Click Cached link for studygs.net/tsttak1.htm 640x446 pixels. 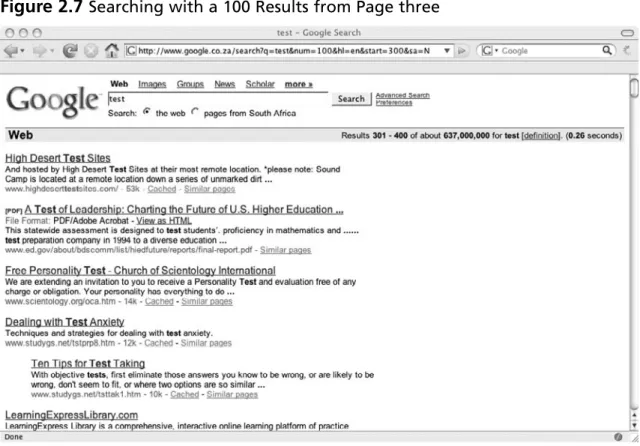tap(184, 395)
